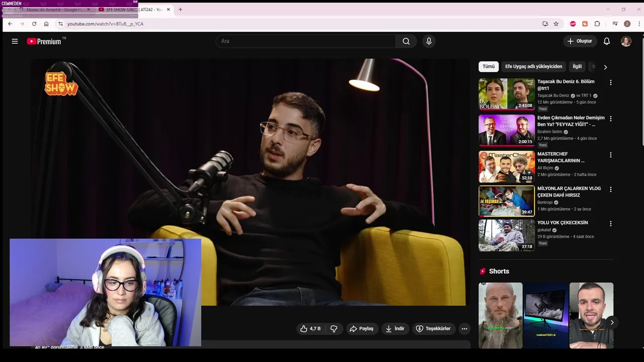Click the Teşekkürler thanks button
Screen dimensions: 644x362
pos(433,328)
